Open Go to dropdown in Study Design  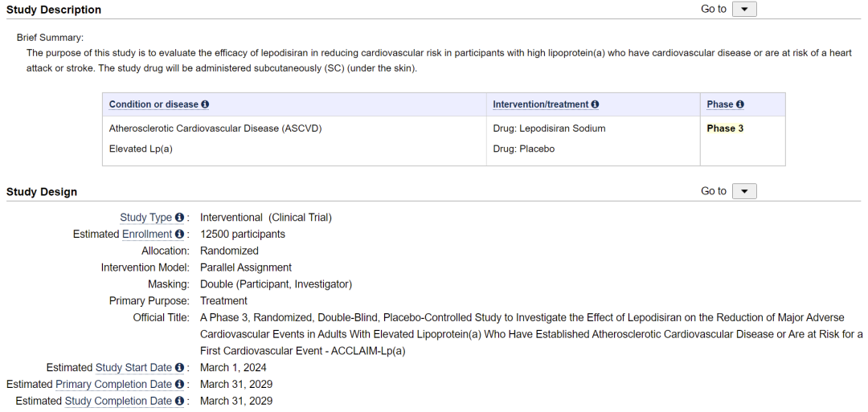point(744,191)
